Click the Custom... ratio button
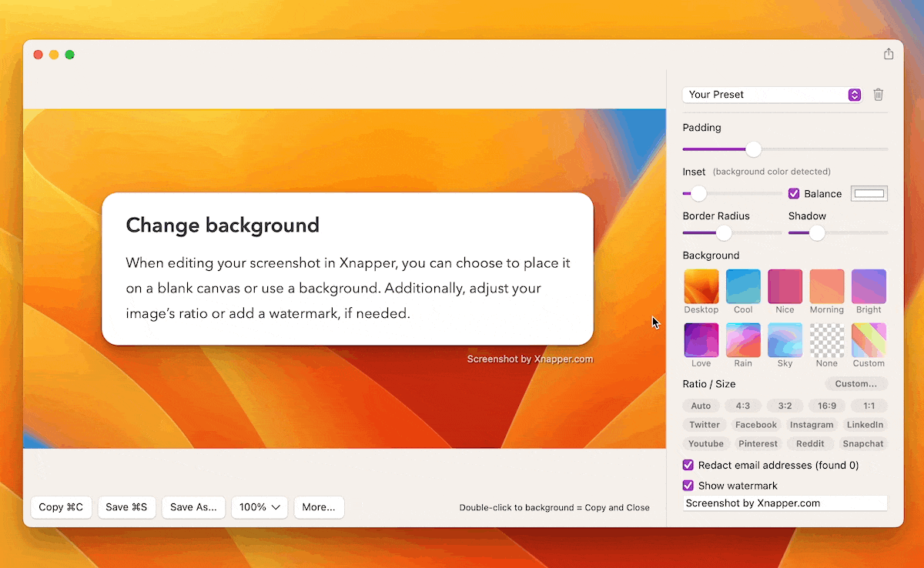924x568 pixels. (856, 384)
